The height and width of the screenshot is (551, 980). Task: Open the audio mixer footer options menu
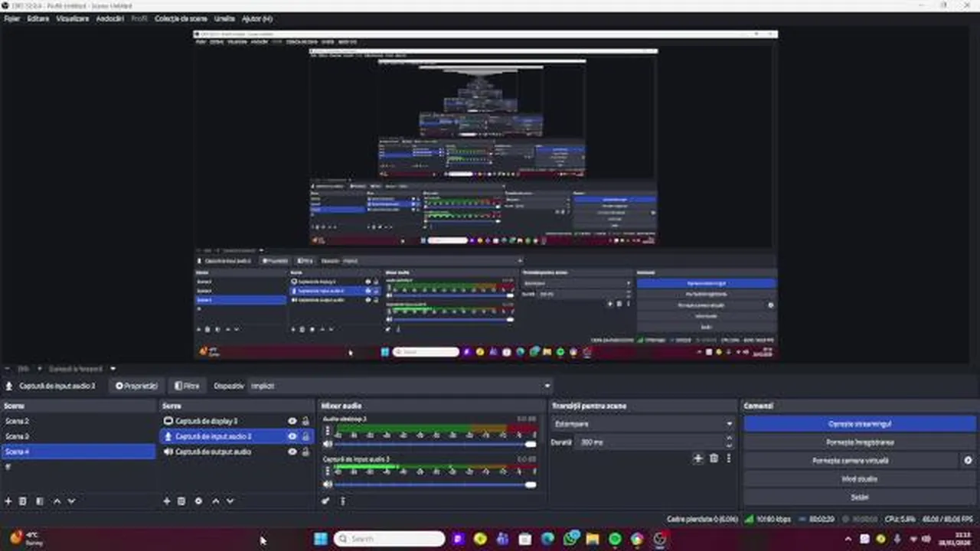click(x=342, y=501)
